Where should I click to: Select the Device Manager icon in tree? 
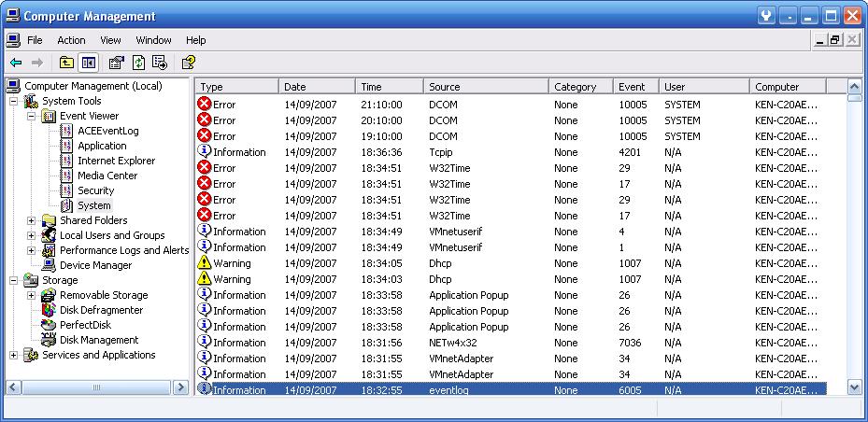49,265
